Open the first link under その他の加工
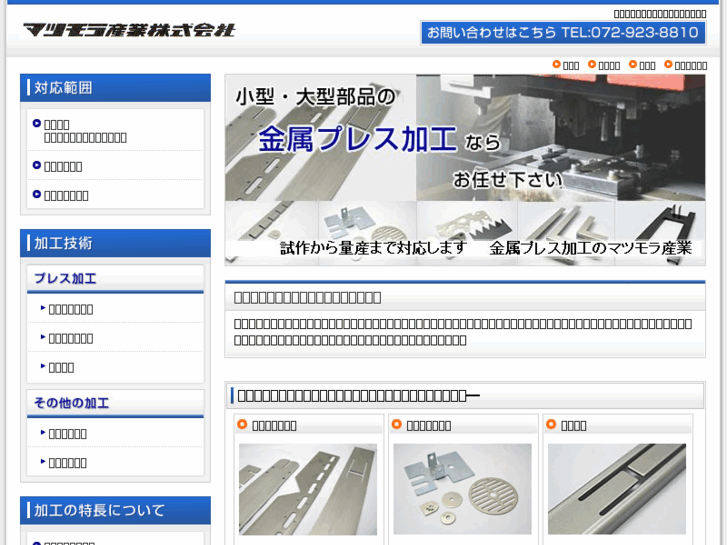Viewport: 727px width, 545px height. [67, 434]
